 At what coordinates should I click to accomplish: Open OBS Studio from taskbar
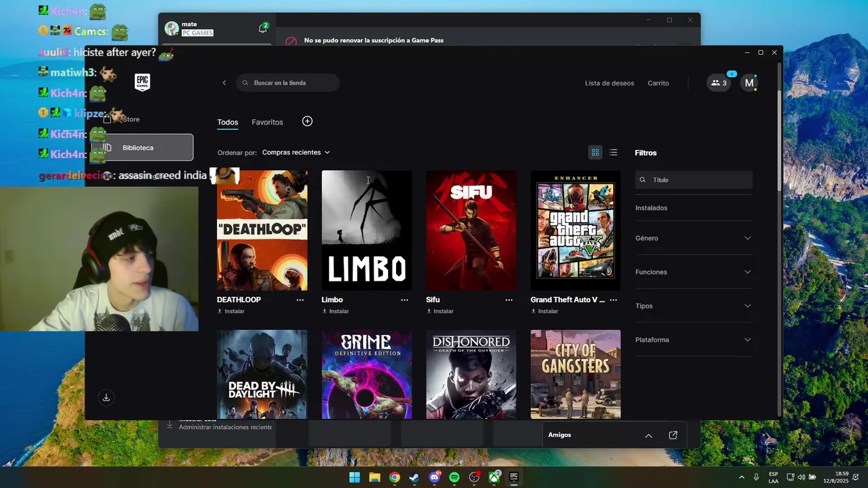pyautogui.click(x=475, y=477)
